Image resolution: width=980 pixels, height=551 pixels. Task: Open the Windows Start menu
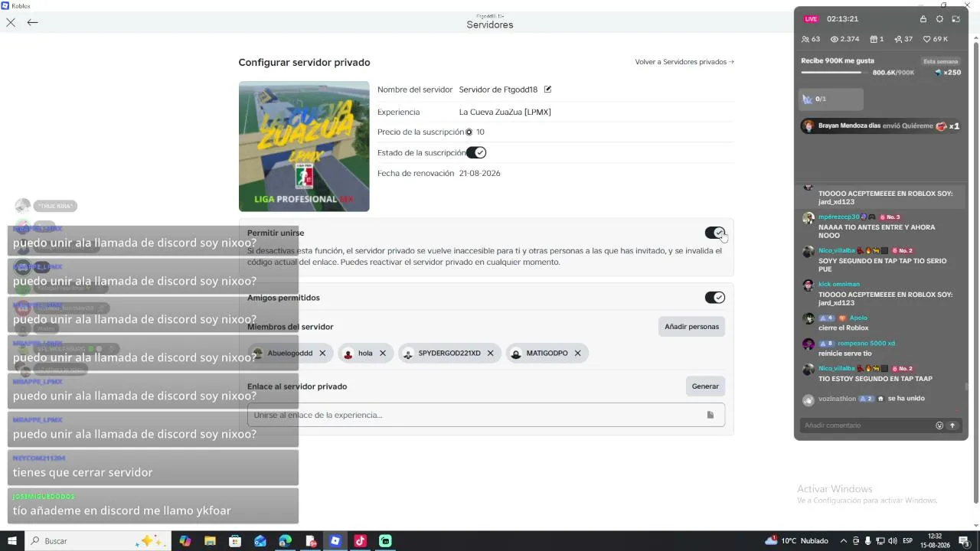[12, 541]
